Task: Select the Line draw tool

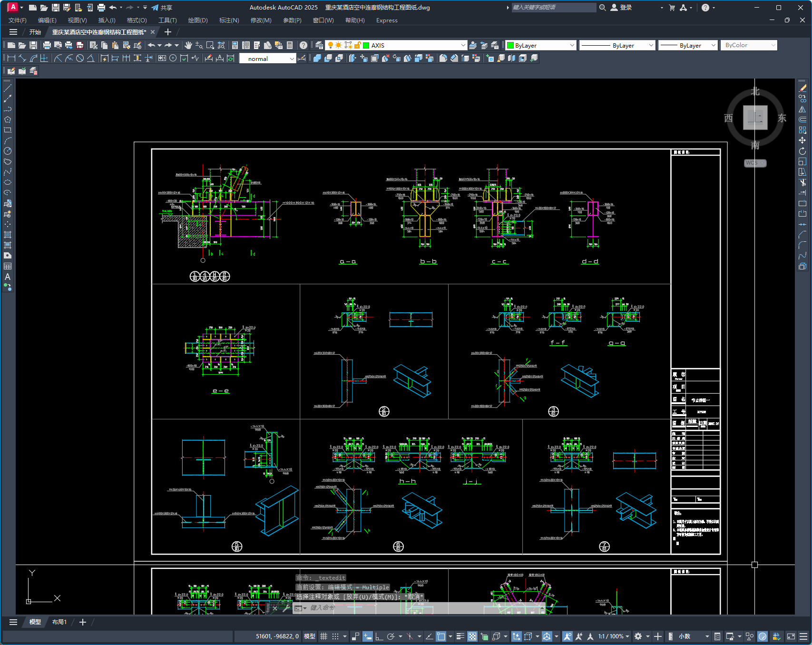Action: pos(8,88)
